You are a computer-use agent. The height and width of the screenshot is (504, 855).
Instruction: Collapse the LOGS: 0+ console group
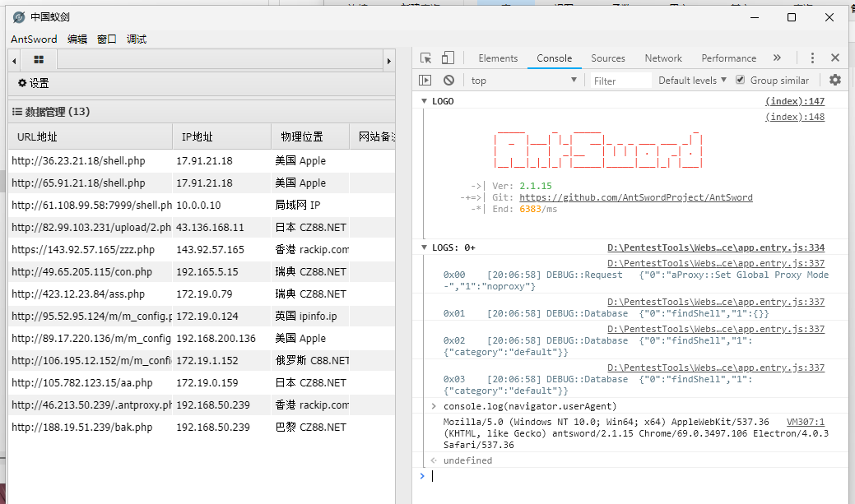(425, 248)
